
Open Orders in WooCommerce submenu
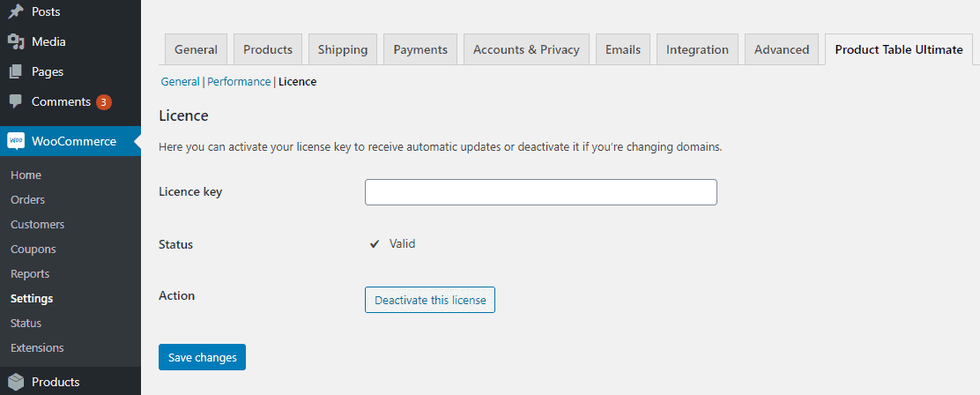point(27,200)
